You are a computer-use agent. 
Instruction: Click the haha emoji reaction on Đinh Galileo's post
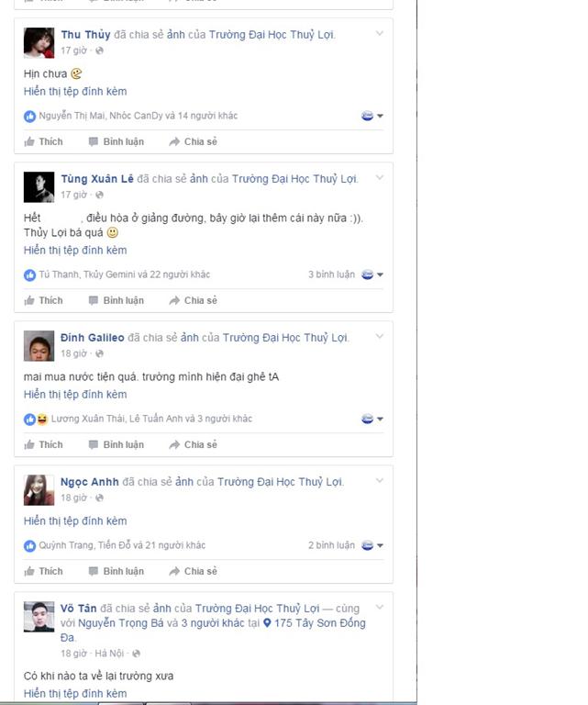tap(42, 419)
